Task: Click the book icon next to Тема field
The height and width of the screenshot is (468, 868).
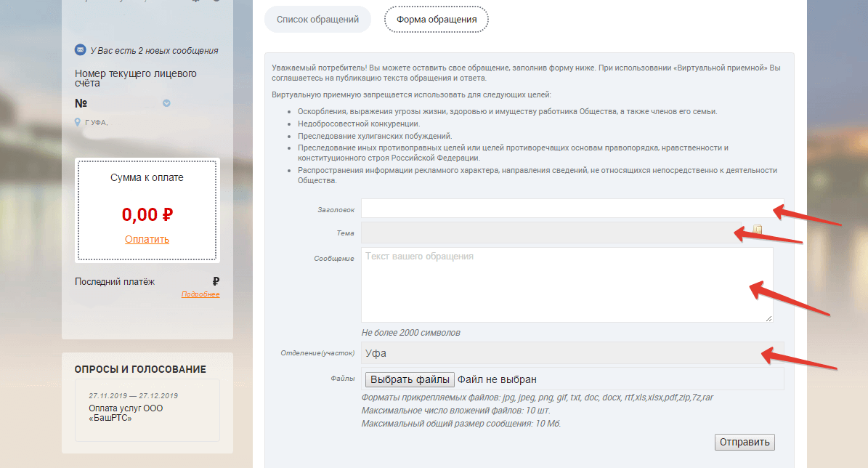Action: pos(758,230)
